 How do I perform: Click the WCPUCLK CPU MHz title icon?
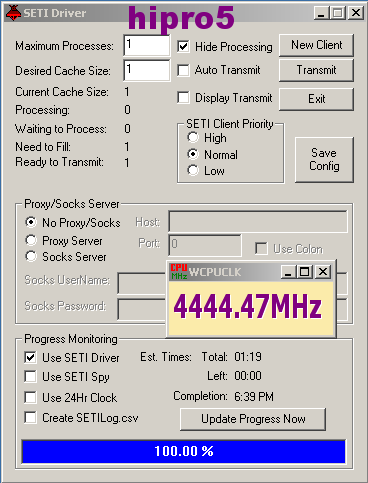[x=179, y=272]
